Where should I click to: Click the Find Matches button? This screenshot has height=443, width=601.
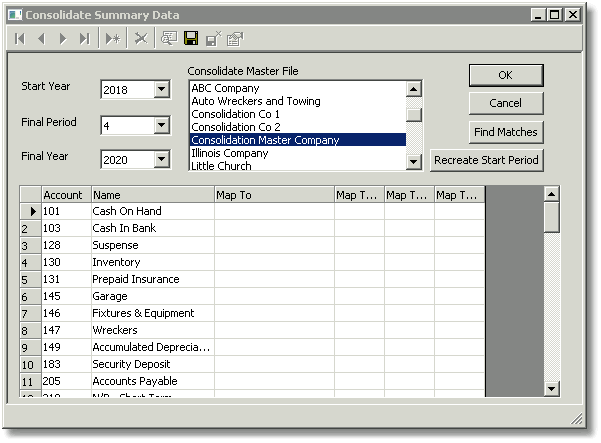coord(506,132)
